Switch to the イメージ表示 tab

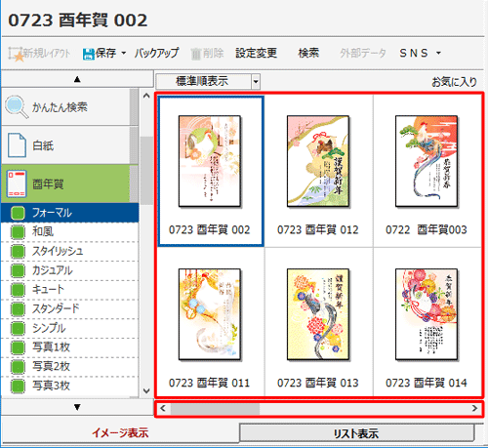click(x=120, y=432)
